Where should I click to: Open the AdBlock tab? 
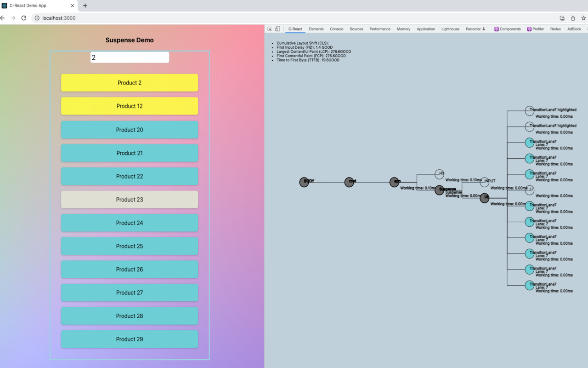(x=574, y=29)
